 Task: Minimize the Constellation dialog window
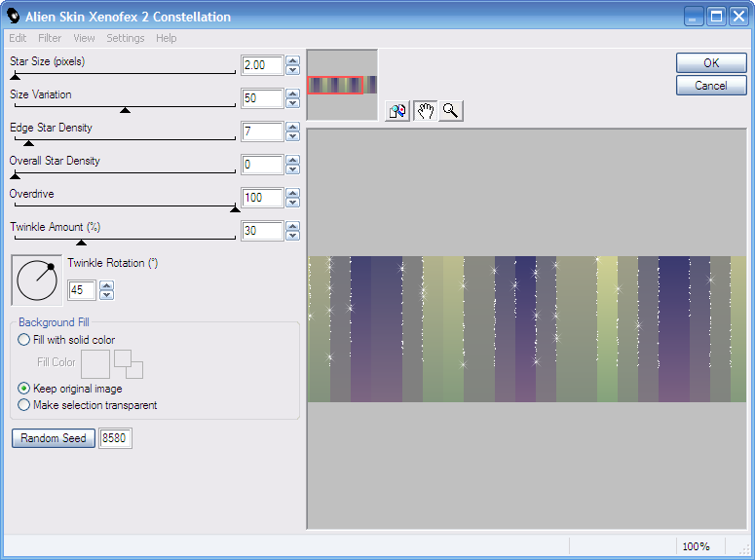pyautogui.click(x=694, y=17)
